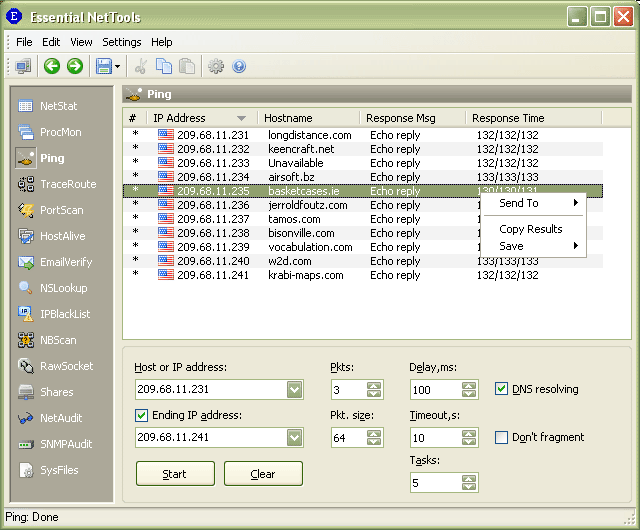The width and height of the screenshot is (640, 530).
Task: Enable the Don't fragment checkbox
Action: pos(501,437)
